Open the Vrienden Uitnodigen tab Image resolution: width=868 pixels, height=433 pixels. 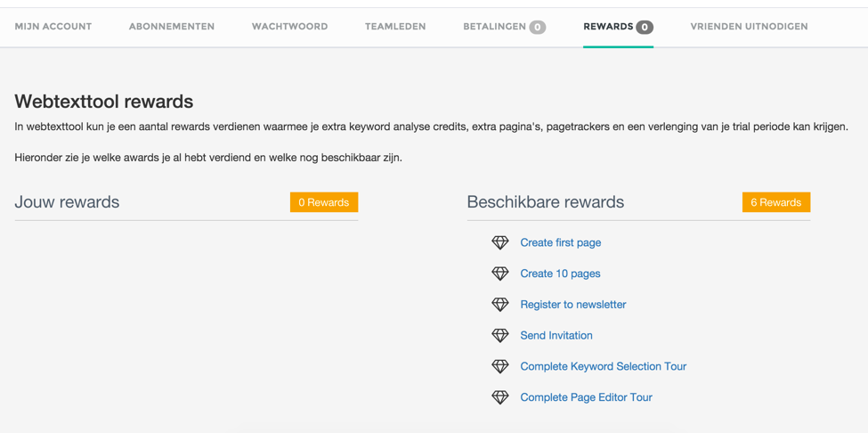[x=749, y=27]
